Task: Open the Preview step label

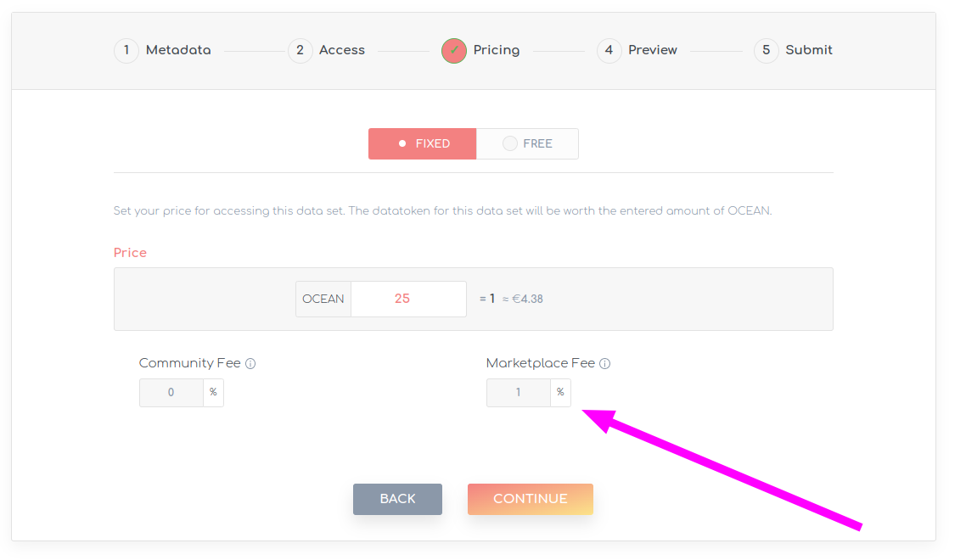Action: (x=653, y=51)
